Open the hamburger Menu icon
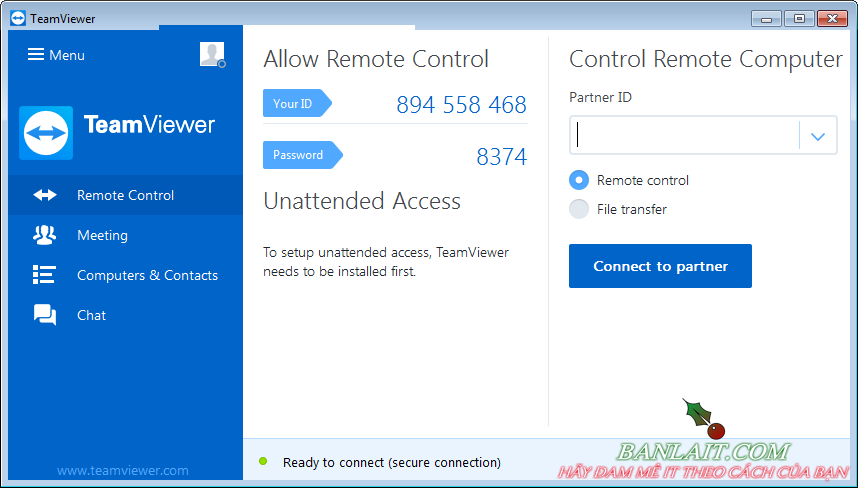The width and height of the screenshot is (858, 488). point(36,55)
